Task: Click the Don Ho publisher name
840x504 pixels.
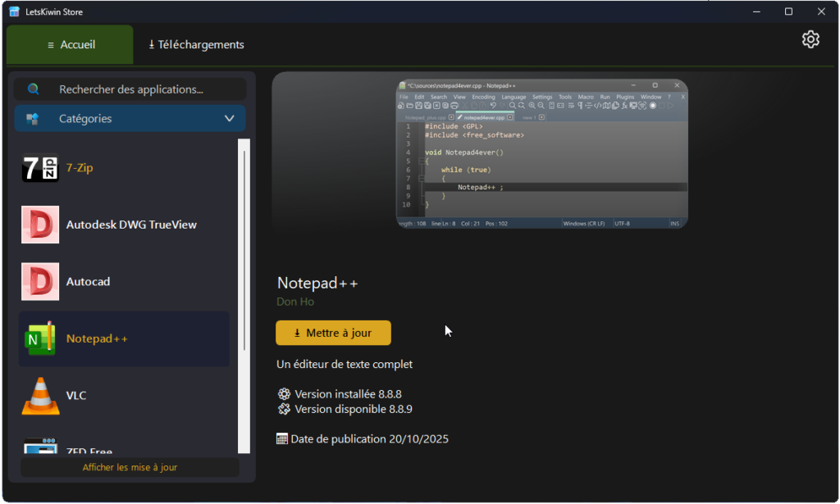Action: point(295,302)
